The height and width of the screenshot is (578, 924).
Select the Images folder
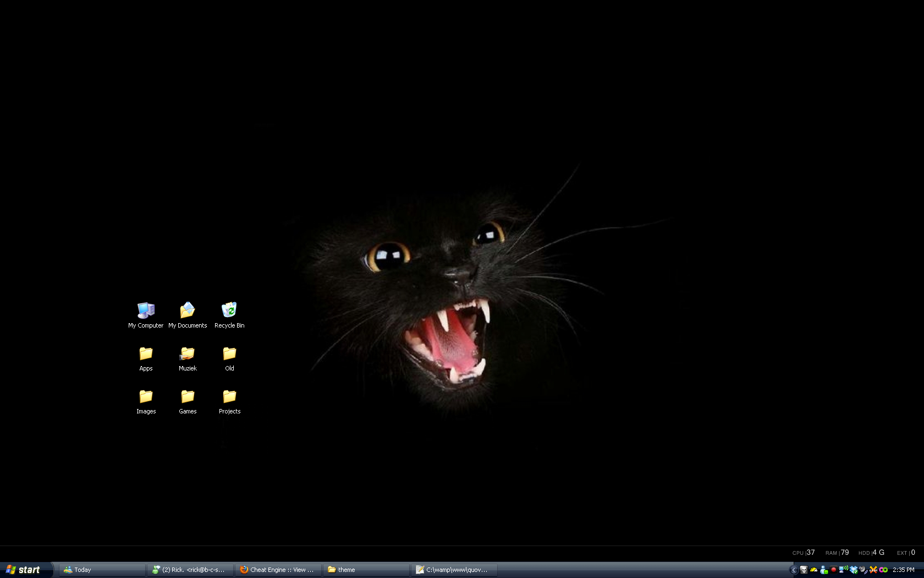tap(146, 401)
